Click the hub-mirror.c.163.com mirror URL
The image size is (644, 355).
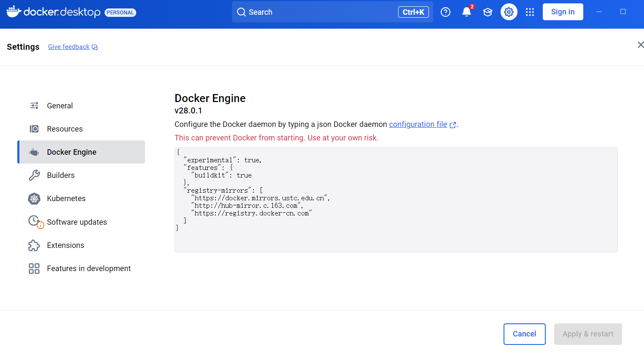[247, 206]
